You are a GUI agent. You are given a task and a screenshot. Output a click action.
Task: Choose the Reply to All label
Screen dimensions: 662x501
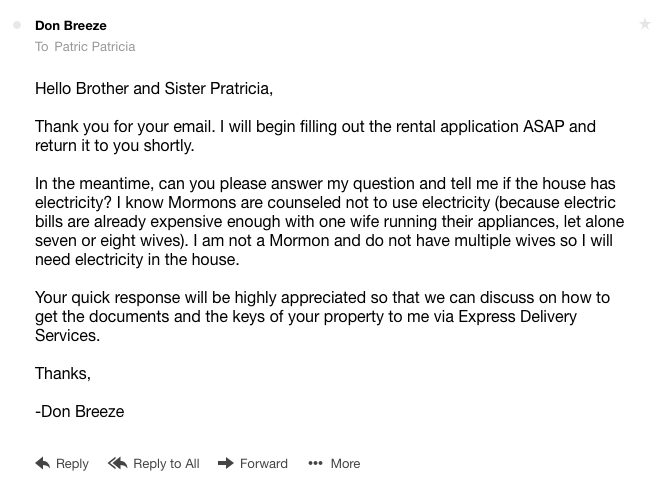[x=166, y=463]
